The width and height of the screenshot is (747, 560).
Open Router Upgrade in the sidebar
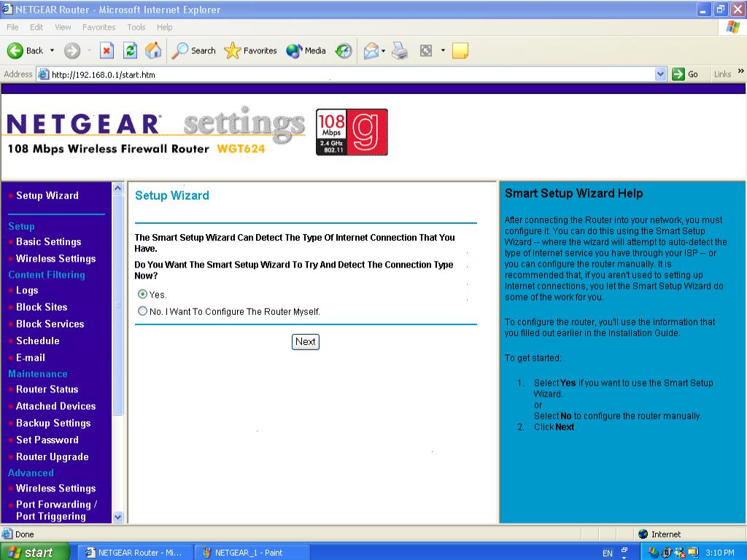[x=53, y=456]
